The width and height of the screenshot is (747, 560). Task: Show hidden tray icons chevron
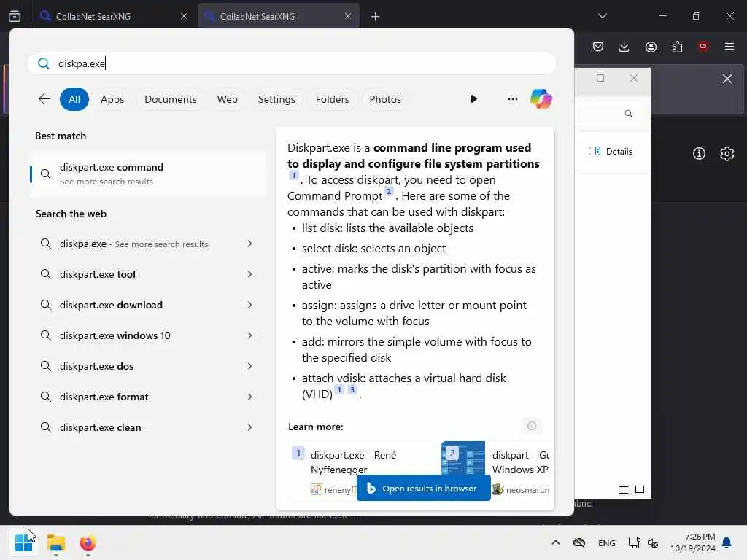[555, 542]
